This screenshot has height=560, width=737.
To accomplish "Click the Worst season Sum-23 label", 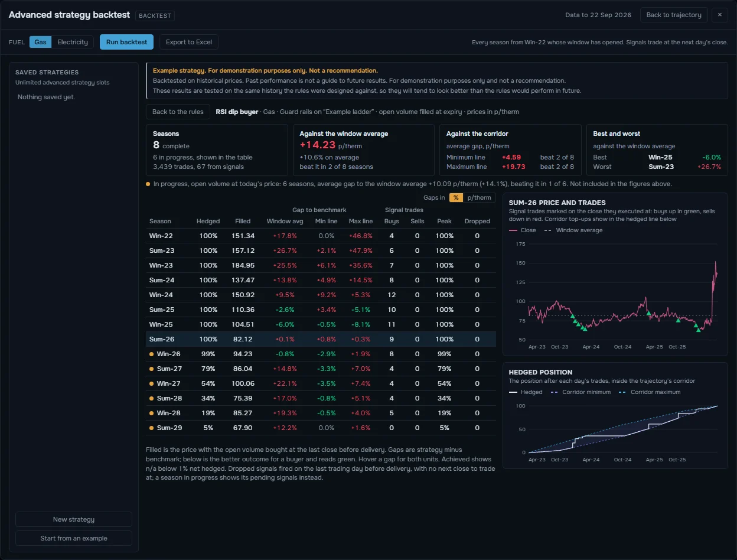I will pyautogui.click(x=660, y=167).
